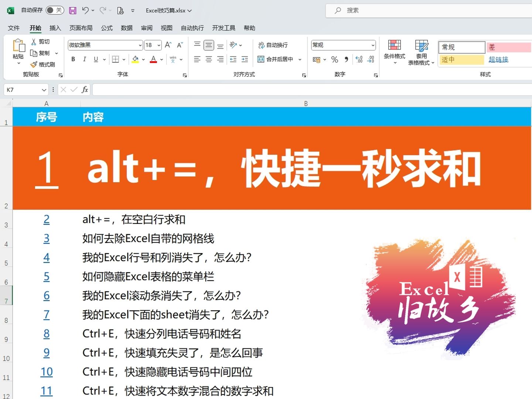532x399 pixels.
Task: Click the increase decimal places icon
Action: tap(359, 59)
